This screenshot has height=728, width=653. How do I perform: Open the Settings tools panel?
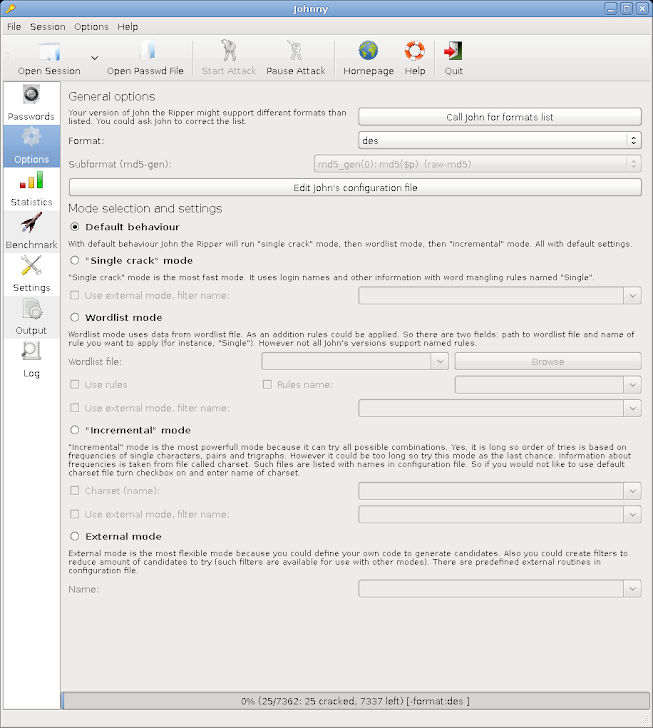(x=32, y=274)
